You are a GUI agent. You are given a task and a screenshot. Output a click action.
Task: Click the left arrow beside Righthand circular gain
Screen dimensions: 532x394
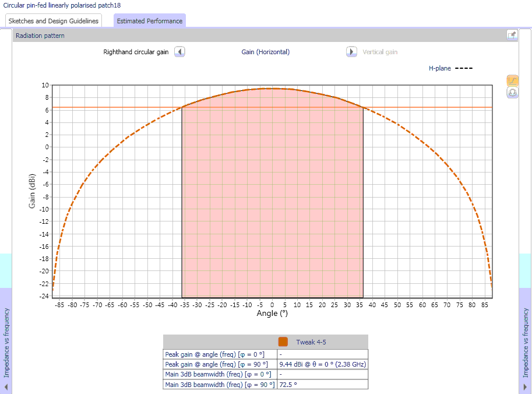click(179, 52)
